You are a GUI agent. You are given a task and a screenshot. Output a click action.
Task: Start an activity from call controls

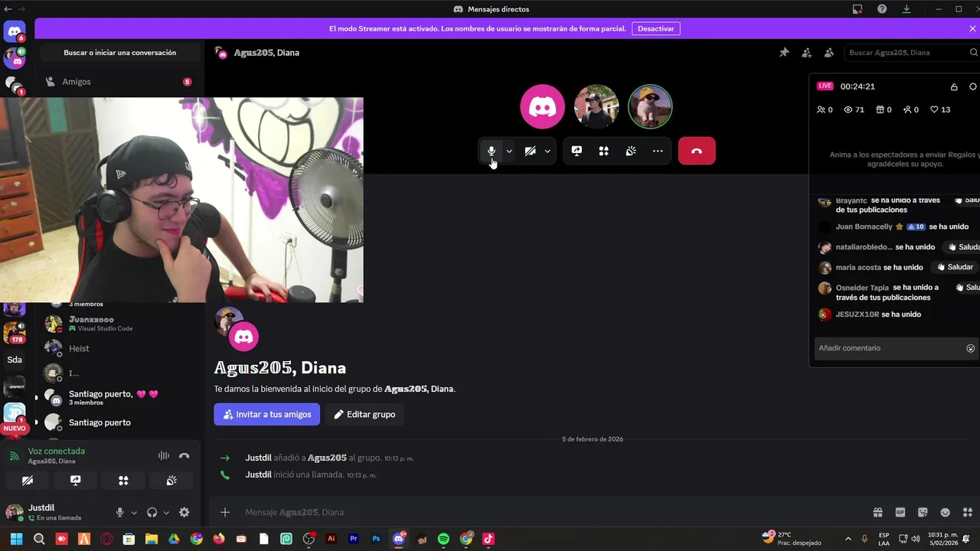coord(603,151)
